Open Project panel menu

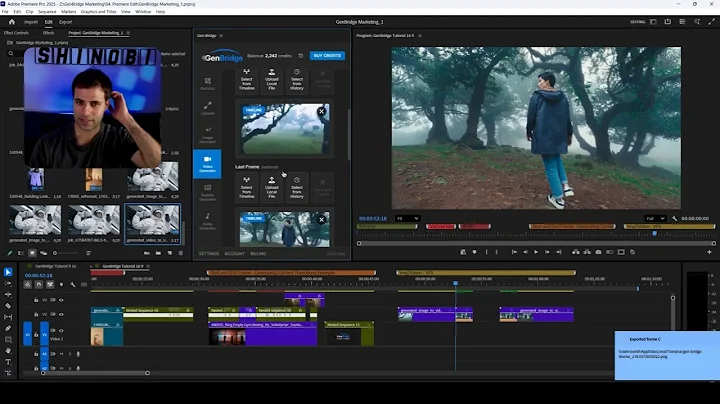point(128,33)
